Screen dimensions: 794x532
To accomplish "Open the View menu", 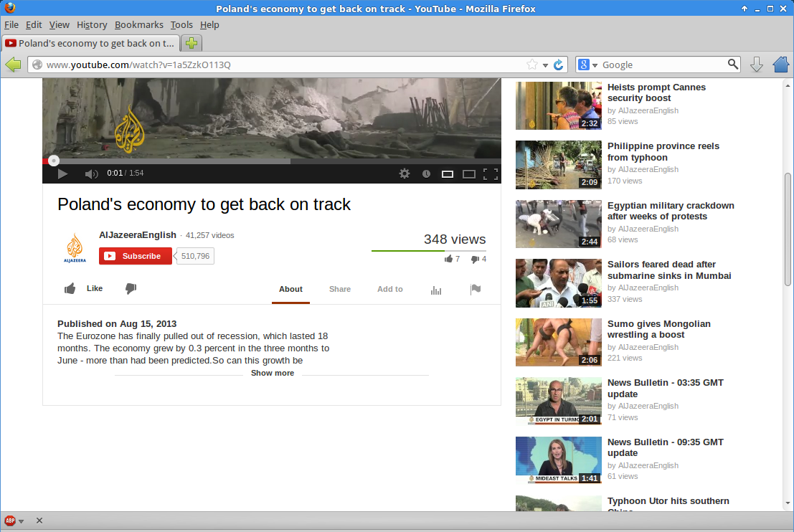I will pos(60,25).
